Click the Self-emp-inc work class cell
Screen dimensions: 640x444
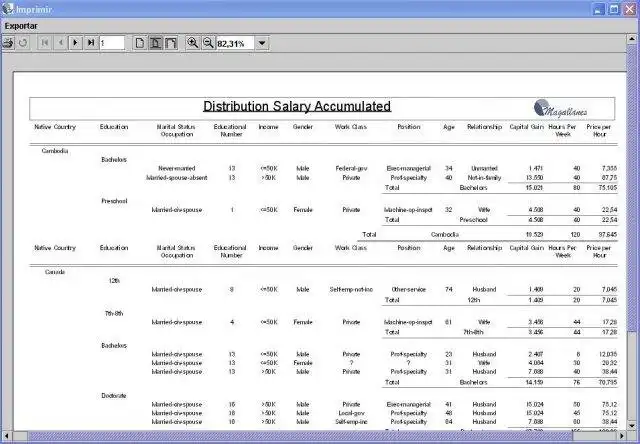pyautogui.click(x=351, y=422)
